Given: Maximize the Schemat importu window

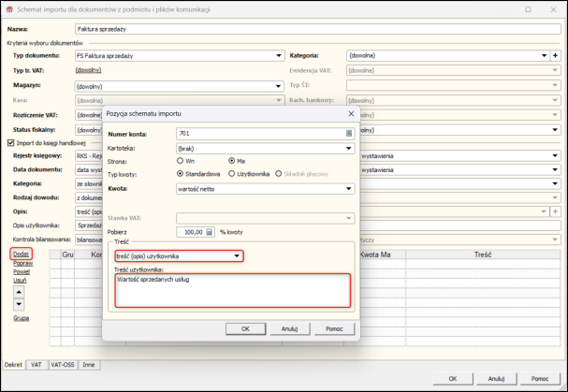Looking at the screenshot, I should coord(528,9).
